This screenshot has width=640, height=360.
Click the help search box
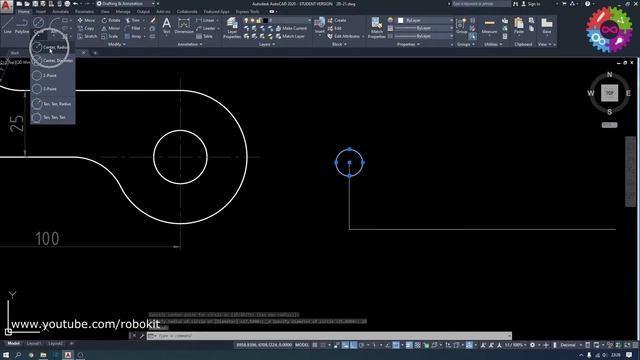coord(481,4)
